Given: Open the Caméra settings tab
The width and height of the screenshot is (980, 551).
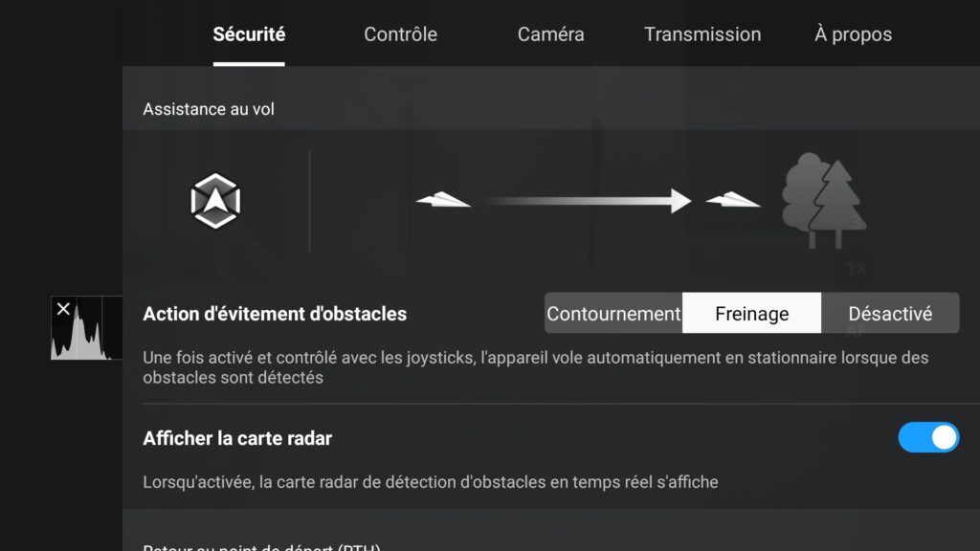Looking at the screenshot, I should click(x=550, y=34).
